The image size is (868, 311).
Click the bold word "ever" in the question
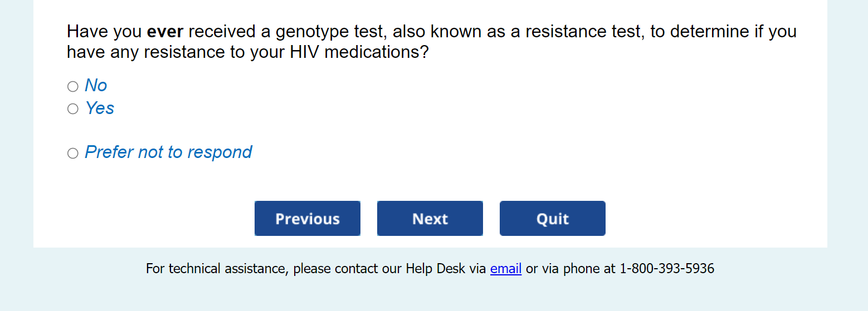point(165,32)
